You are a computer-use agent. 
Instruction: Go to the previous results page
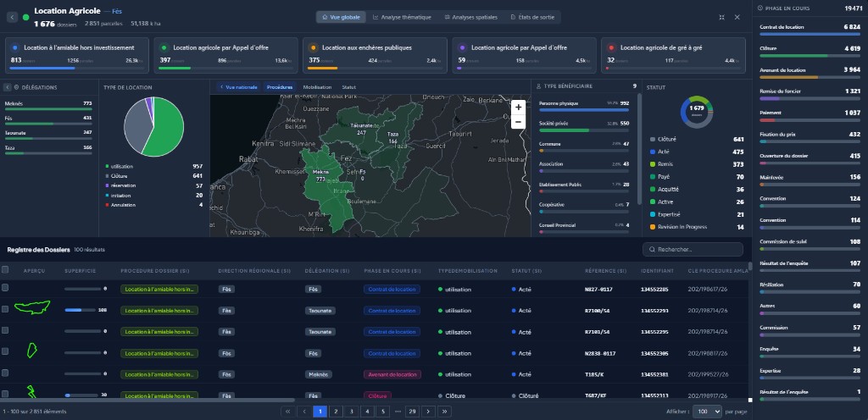click(x=304, y=412)
